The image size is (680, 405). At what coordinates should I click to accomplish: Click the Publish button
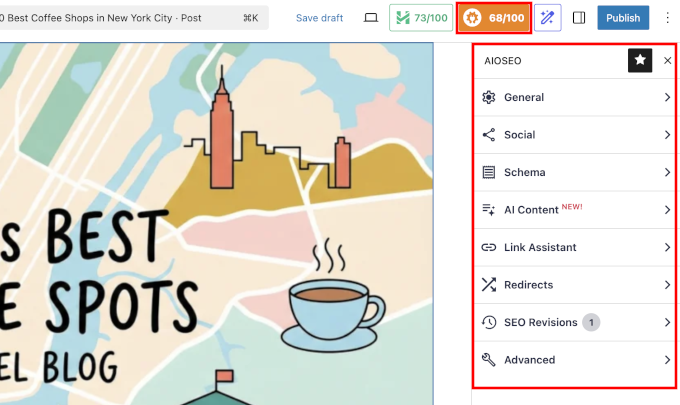tap(623, 18)
